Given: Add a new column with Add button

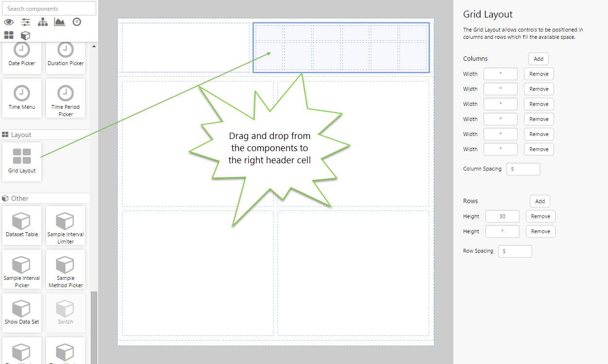Looking at the screenshot, I should tap(539, 59).
